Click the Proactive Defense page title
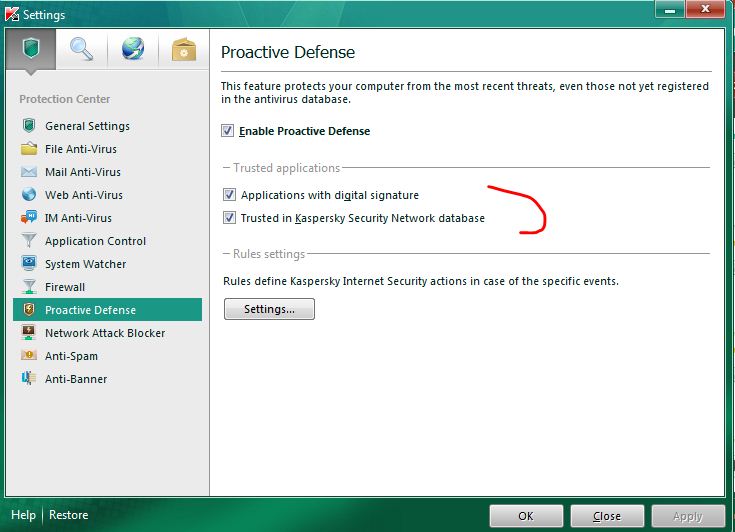 tap(288, 52)
